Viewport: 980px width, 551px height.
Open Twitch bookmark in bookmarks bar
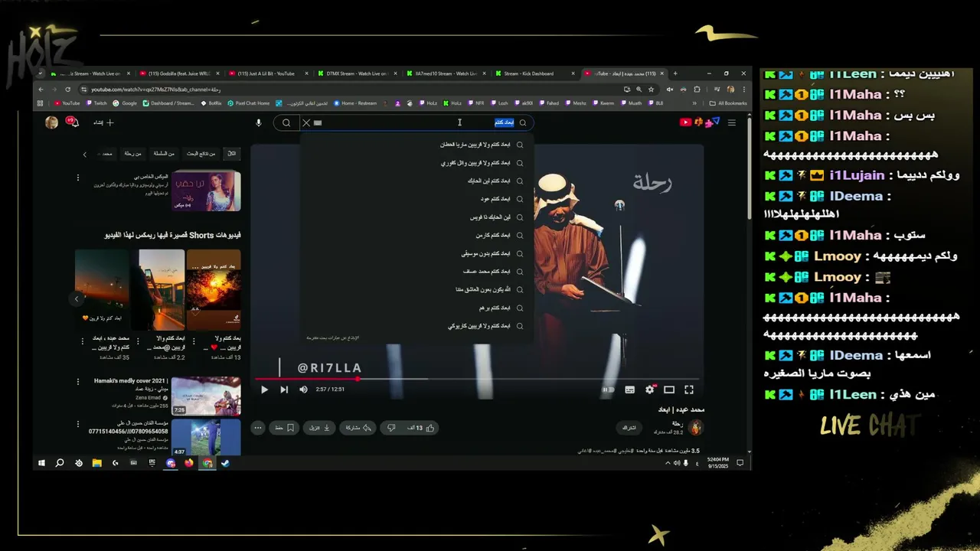(x=96, y=103)
